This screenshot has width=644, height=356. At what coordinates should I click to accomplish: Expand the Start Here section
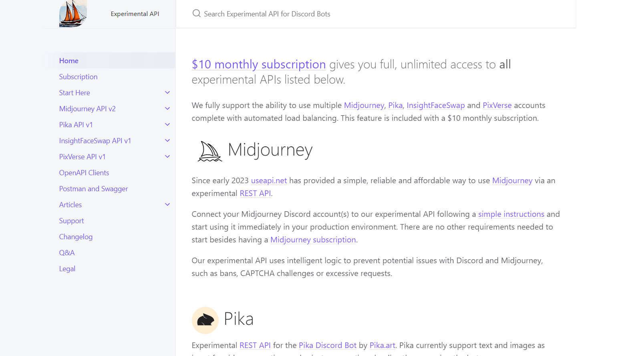(x=167, y=92)
